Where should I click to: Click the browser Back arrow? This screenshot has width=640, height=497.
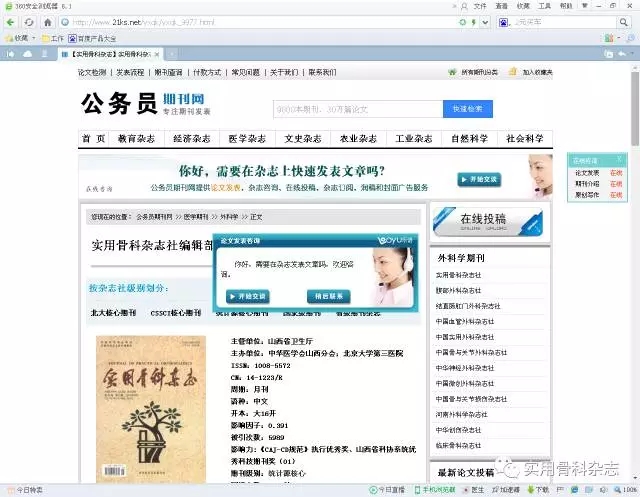[x=10, y=22]
